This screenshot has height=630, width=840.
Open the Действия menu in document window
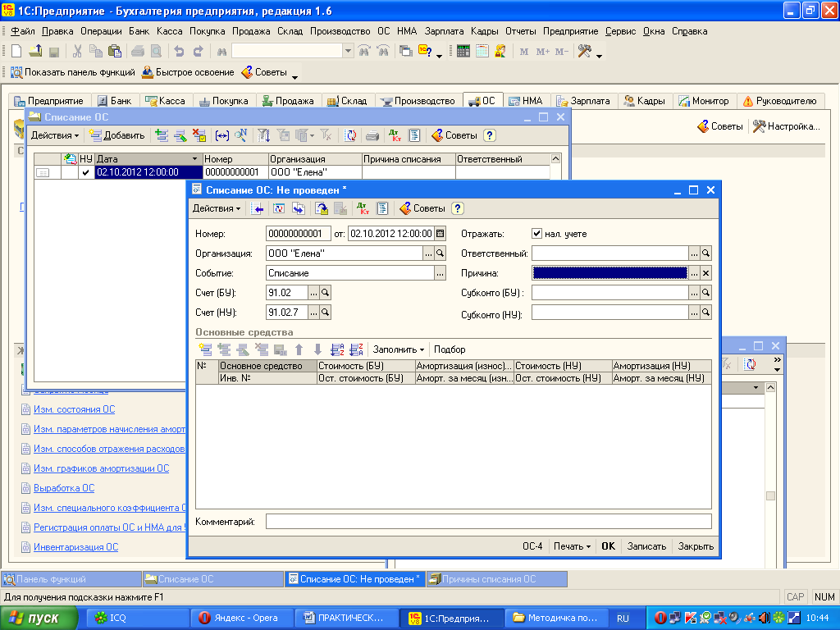pos(217,208)
